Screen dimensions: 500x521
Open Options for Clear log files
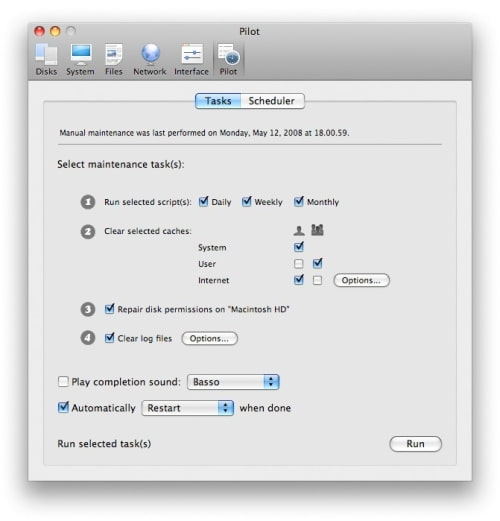click(210, 338)
